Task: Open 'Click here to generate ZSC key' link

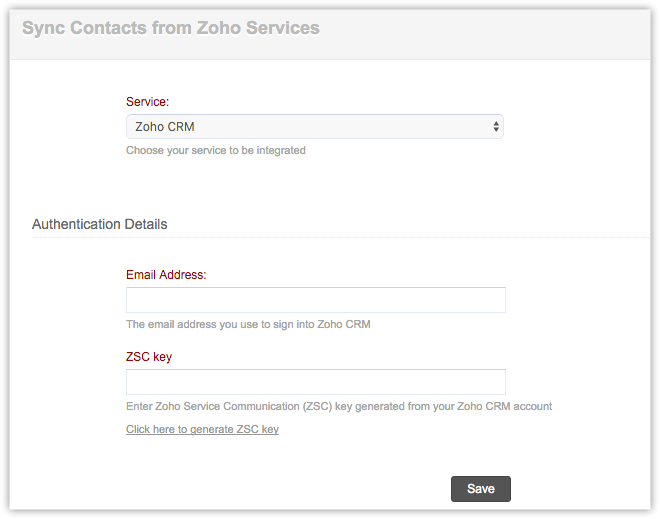Action: (202, 429)
